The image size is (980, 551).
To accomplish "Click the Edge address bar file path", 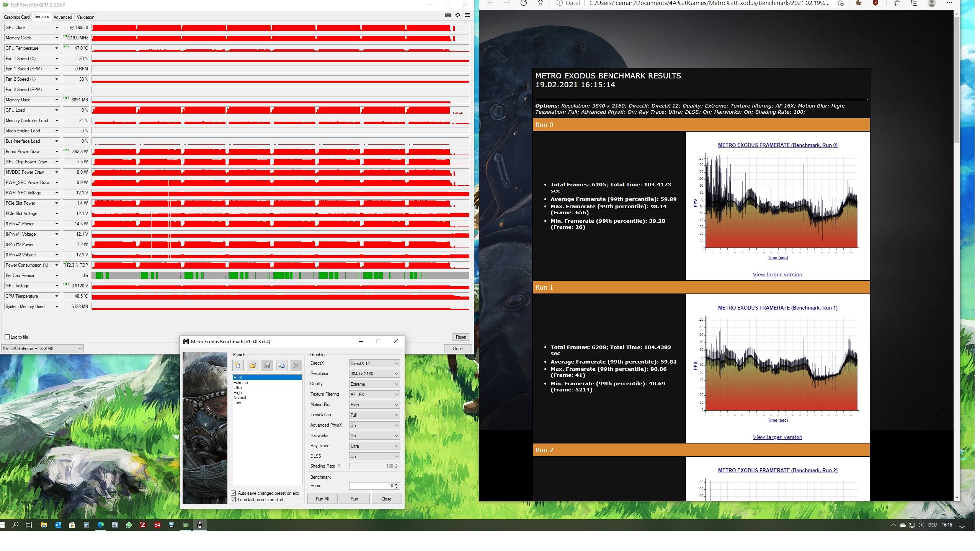I will [x=709, y=3].
